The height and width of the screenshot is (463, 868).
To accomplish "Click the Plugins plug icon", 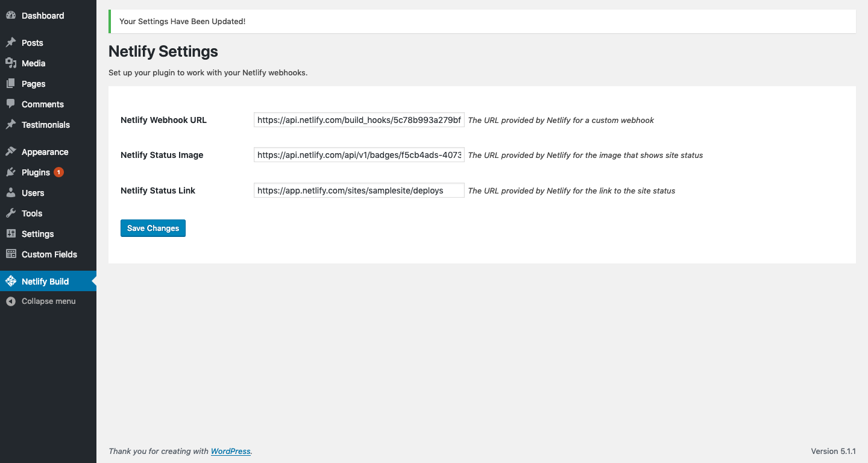I will click(x=11, y=172).
